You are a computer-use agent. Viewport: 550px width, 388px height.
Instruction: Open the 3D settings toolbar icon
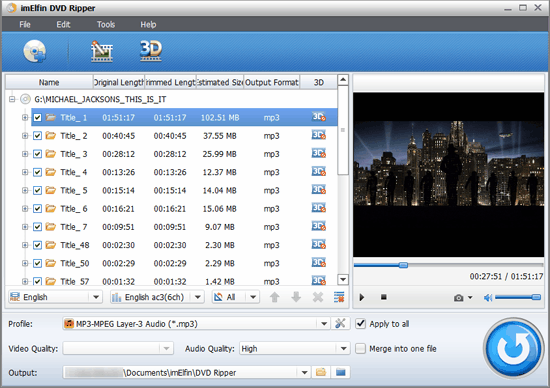click(x=151, y=51)
